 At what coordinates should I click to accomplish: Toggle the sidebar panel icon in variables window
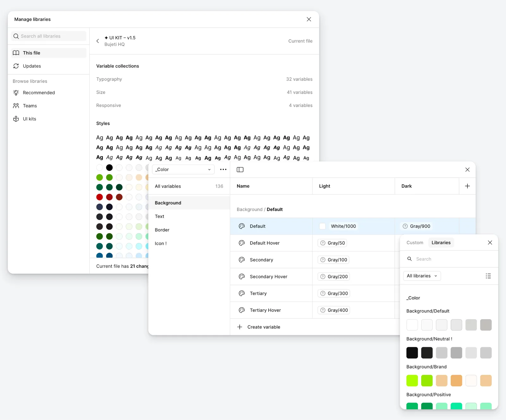(240, 170)
